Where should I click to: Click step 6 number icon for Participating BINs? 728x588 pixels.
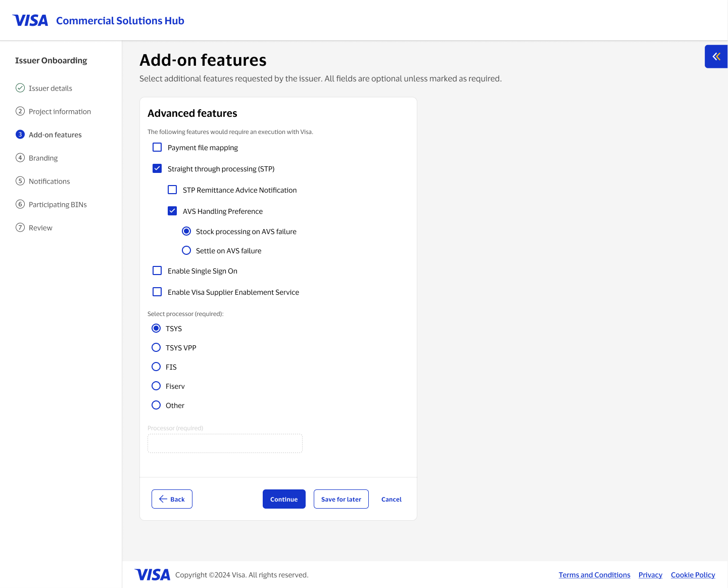tap(20, 204)
